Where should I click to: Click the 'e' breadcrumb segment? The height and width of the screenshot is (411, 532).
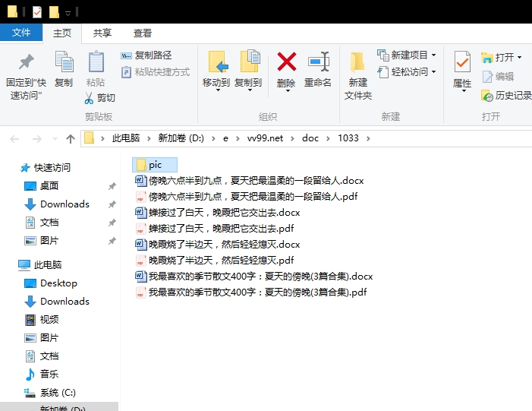pos(225,138)
